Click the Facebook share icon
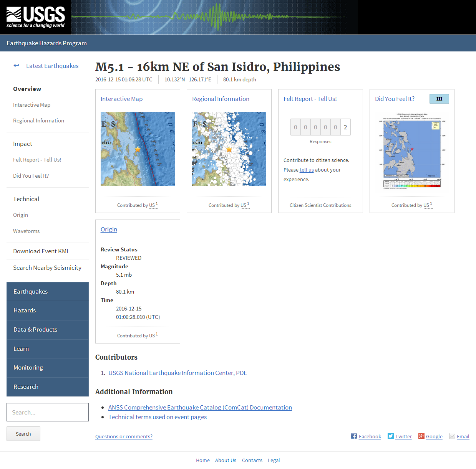476x469 pixels. coord(353,436)
